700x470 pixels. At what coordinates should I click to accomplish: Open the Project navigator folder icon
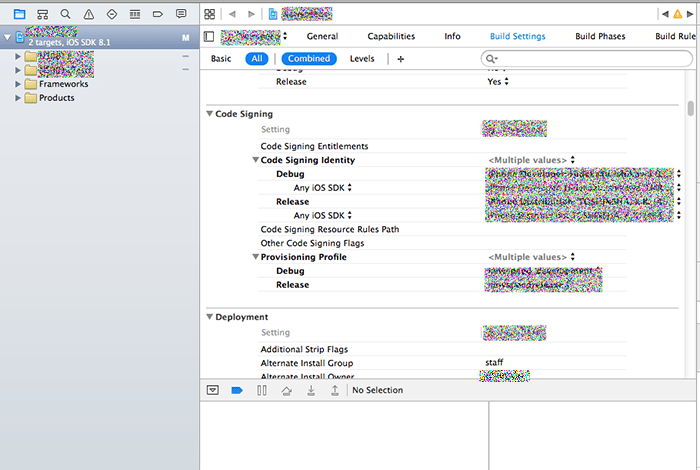tap(19, 14)
